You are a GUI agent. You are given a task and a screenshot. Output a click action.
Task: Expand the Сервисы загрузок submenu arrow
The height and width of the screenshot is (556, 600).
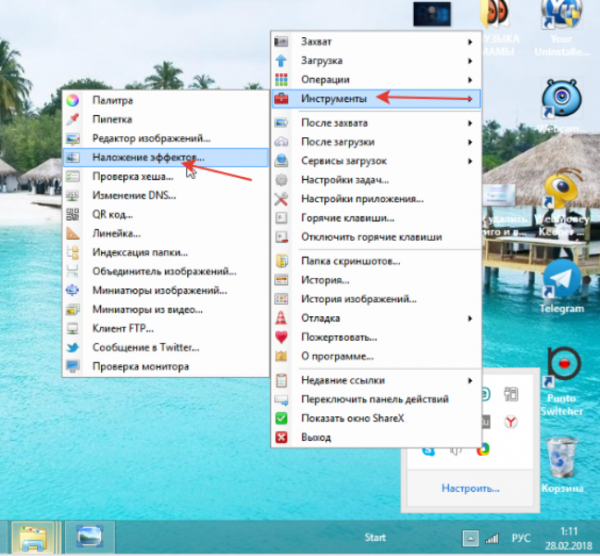pyautogui.click(x=470, y=161)
